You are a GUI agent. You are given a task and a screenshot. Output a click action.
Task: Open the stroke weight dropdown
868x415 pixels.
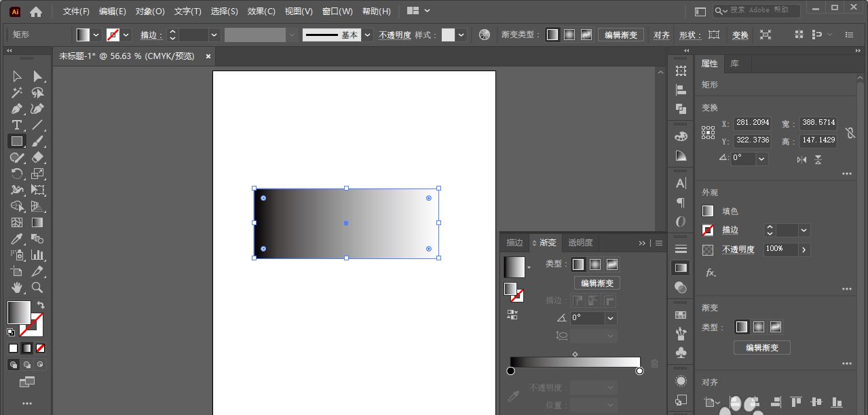coord(214,35)
